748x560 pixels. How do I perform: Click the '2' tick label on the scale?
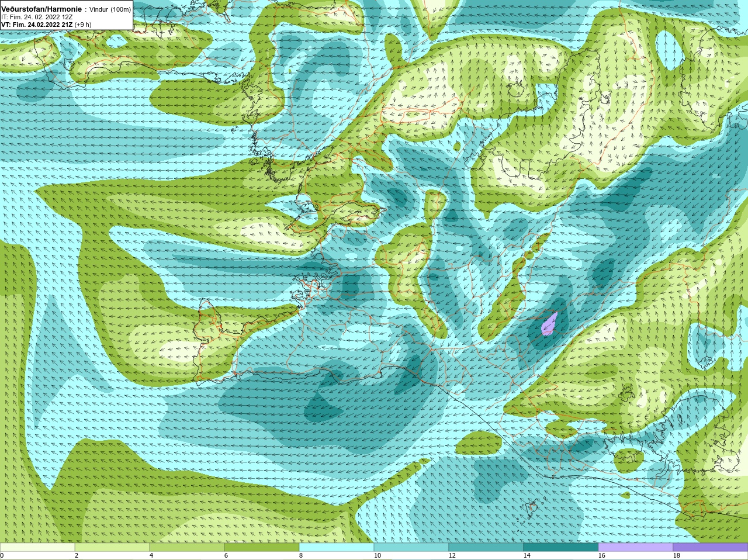77,556
